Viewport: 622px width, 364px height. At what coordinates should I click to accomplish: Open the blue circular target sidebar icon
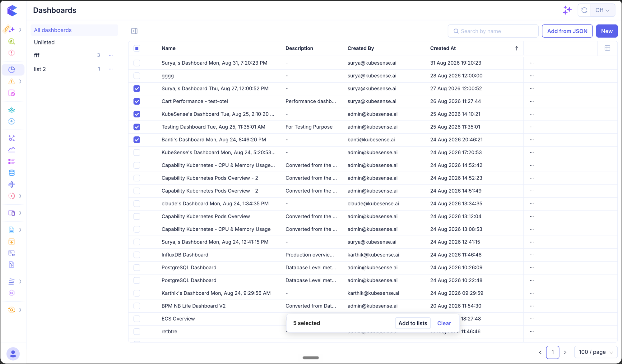(12, 121)
